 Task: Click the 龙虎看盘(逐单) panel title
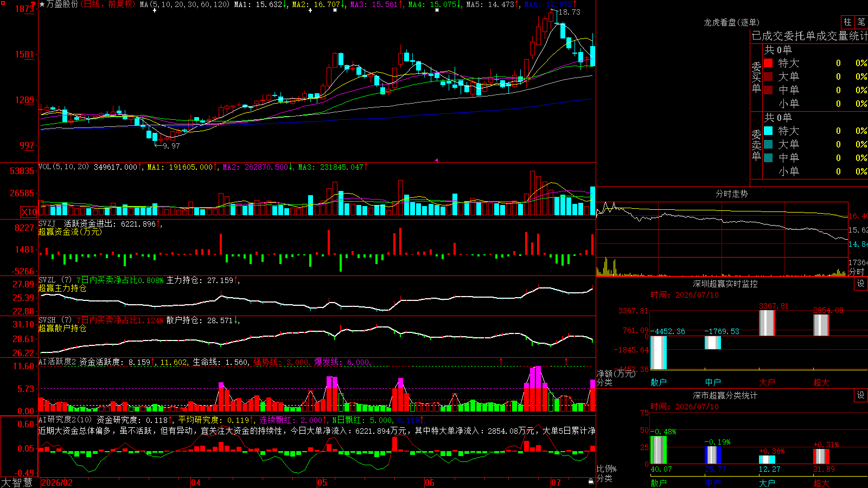click(732, 22)
